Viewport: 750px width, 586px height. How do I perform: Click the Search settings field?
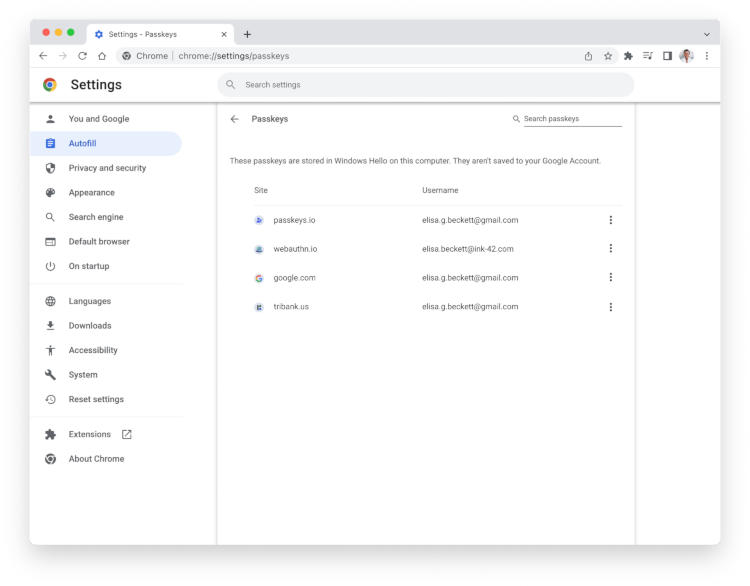(425, 85)
